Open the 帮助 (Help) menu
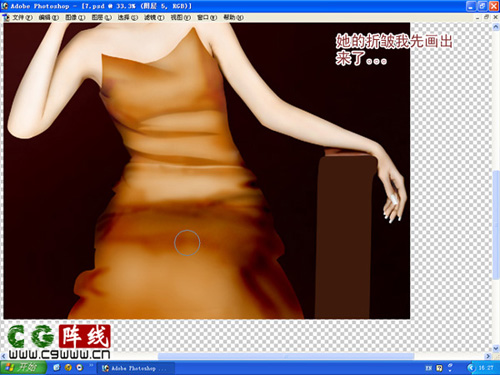This screenshot has height=375, width=500. point(233,17)
